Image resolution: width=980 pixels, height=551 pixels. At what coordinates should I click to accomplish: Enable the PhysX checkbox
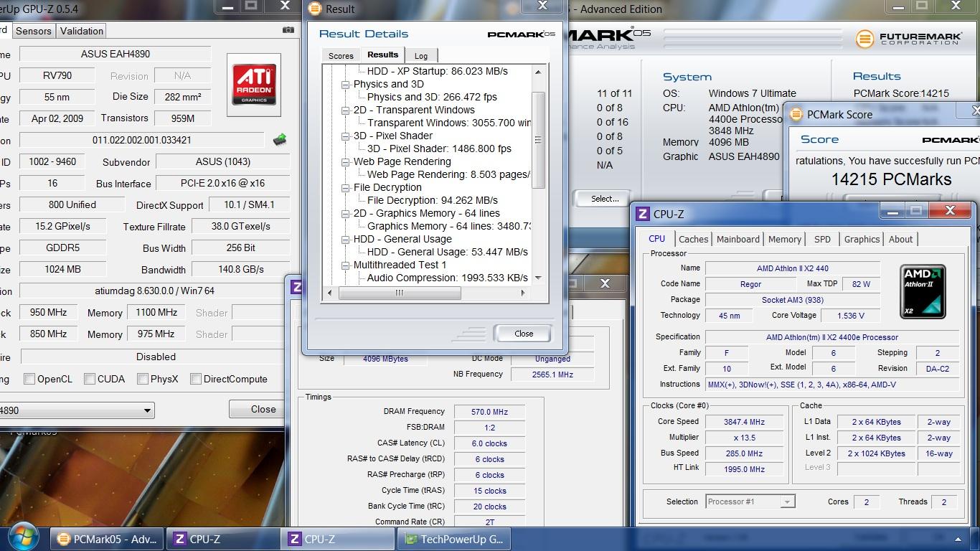click(x=143, y=379)
